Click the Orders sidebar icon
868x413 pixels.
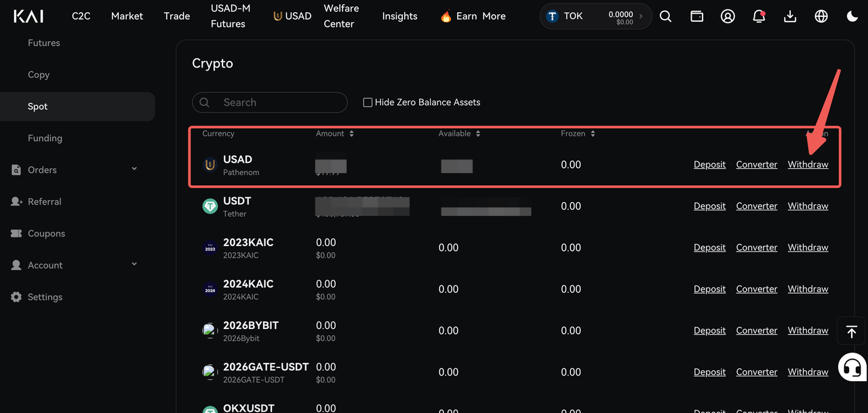pyautogui.click(x=16, y=170)
